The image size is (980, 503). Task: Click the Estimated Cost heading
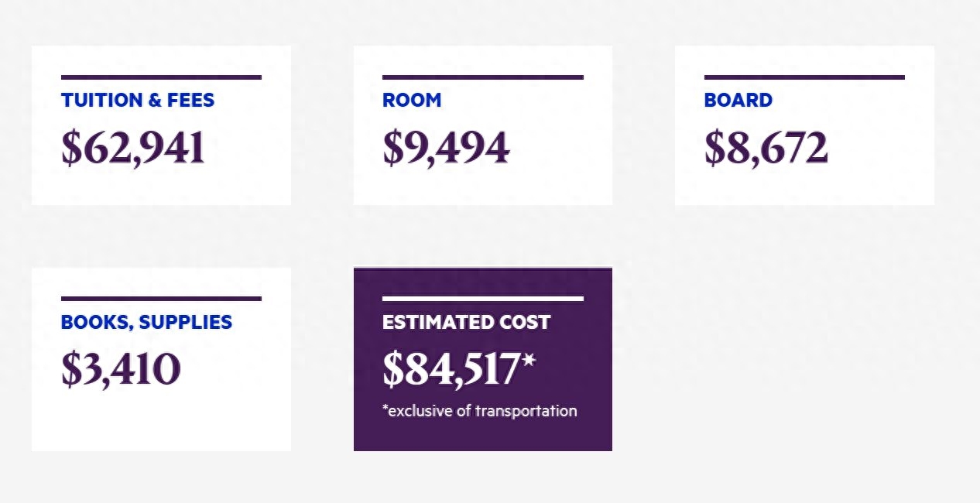point(466,322)
